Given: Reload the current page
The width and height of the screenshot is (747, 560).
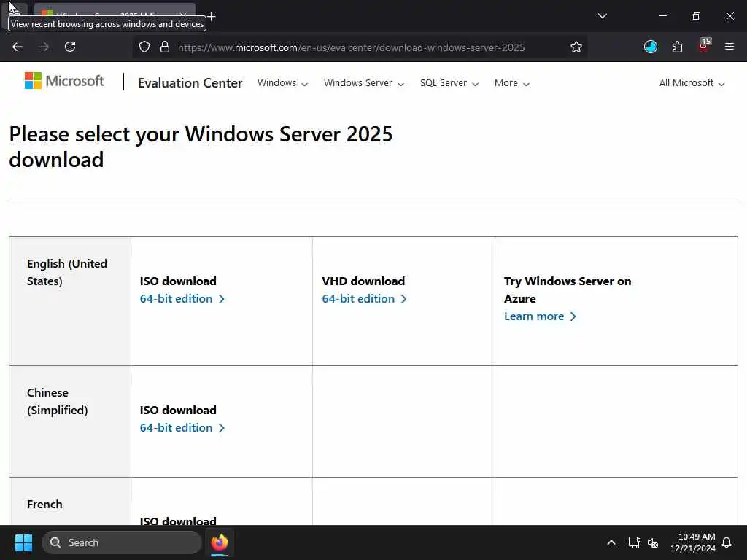Looking at the screenshot, I should pyautogui.click(x=70, y=47).
